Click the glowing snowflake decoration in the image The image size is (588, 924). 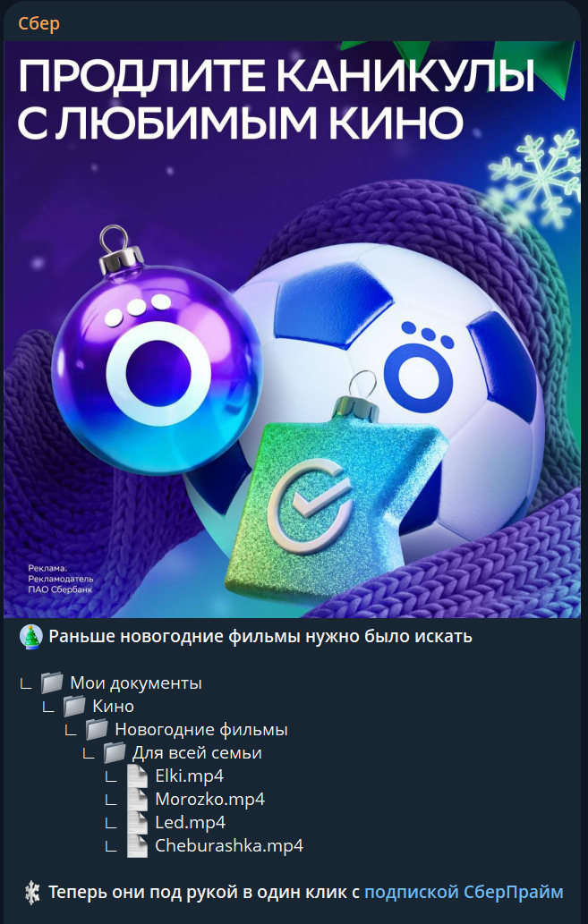click(533, 178)
